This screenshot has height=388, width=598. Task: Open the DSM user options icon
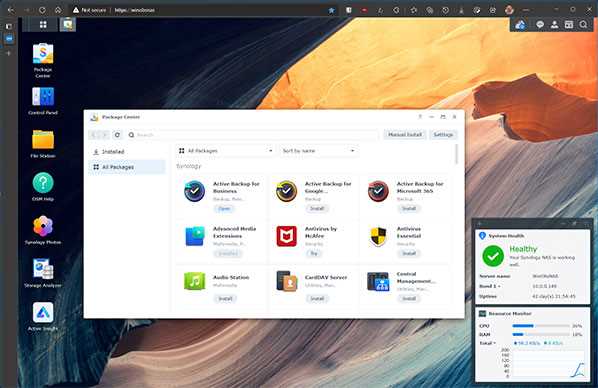pos(554,25)
